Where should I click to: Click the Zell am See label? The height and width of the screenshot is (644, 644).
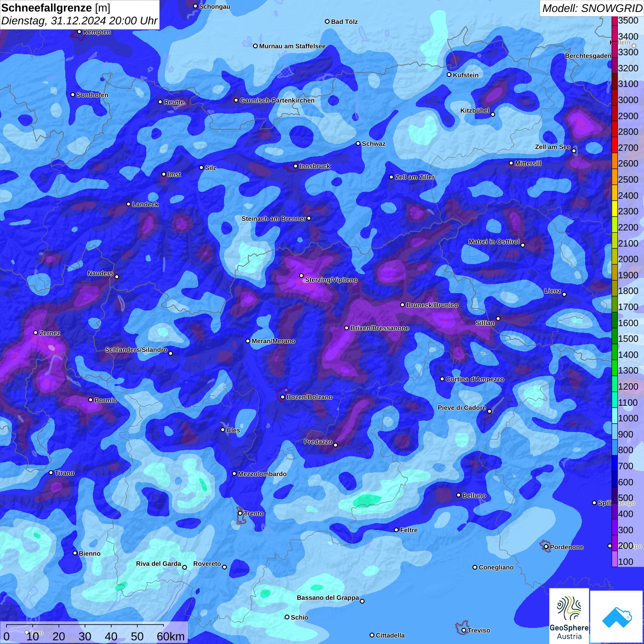[552, 147]
